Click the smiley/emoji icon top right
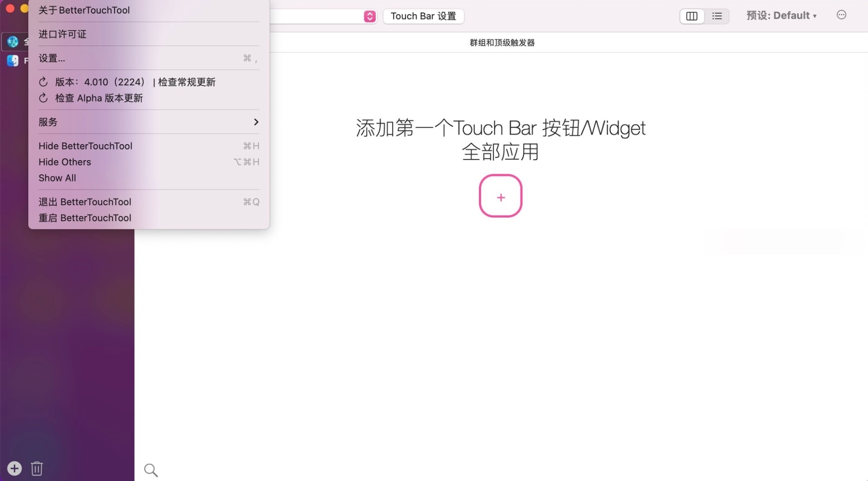 click(842, 15)
